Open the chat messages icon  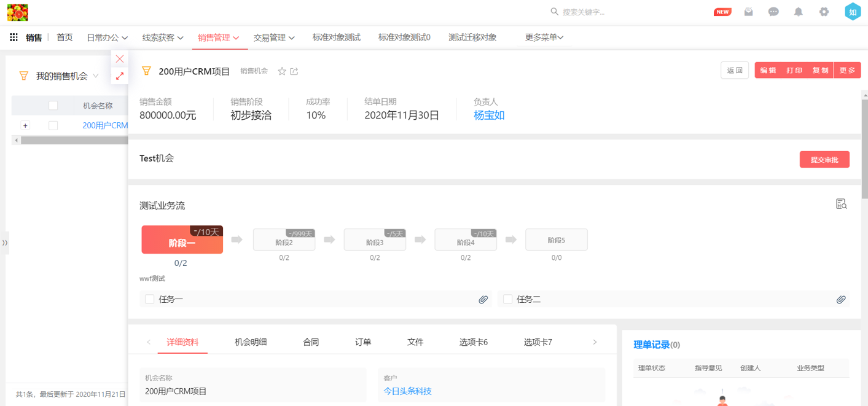tap(773, 12)
